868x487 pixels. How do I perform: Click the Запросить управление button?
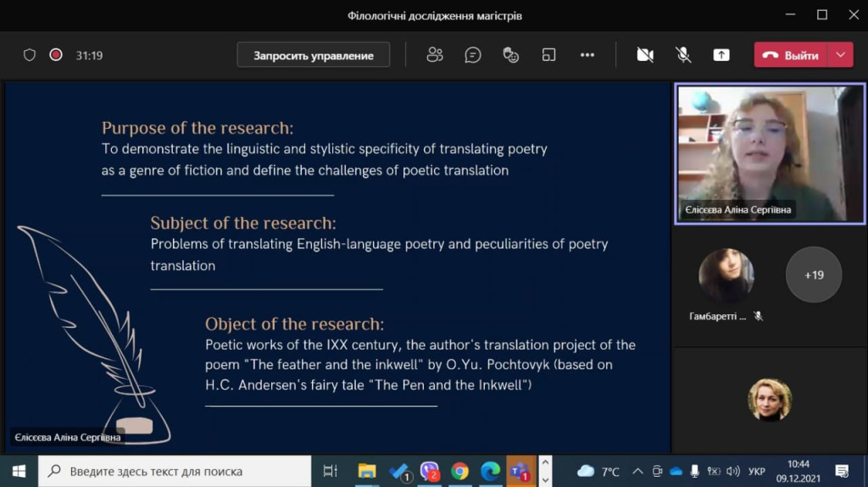(314, 55)
